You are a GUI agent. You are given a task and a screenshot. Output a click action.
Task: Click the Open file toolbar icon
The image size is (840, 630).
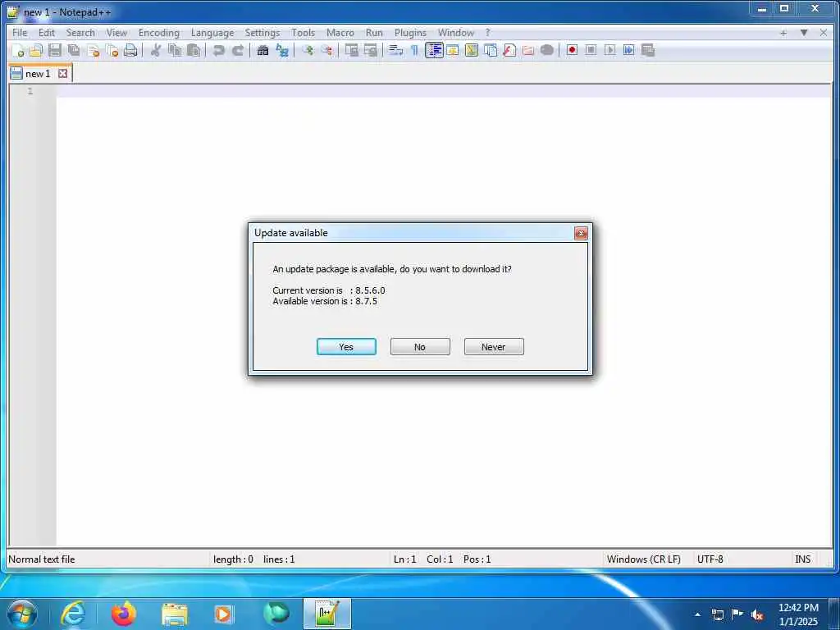click(x=36, y=50)
